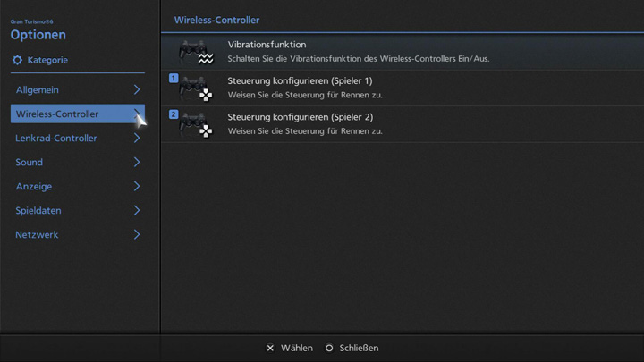
Task: Click the X button icon for Wählen
Action: [270, 348]
